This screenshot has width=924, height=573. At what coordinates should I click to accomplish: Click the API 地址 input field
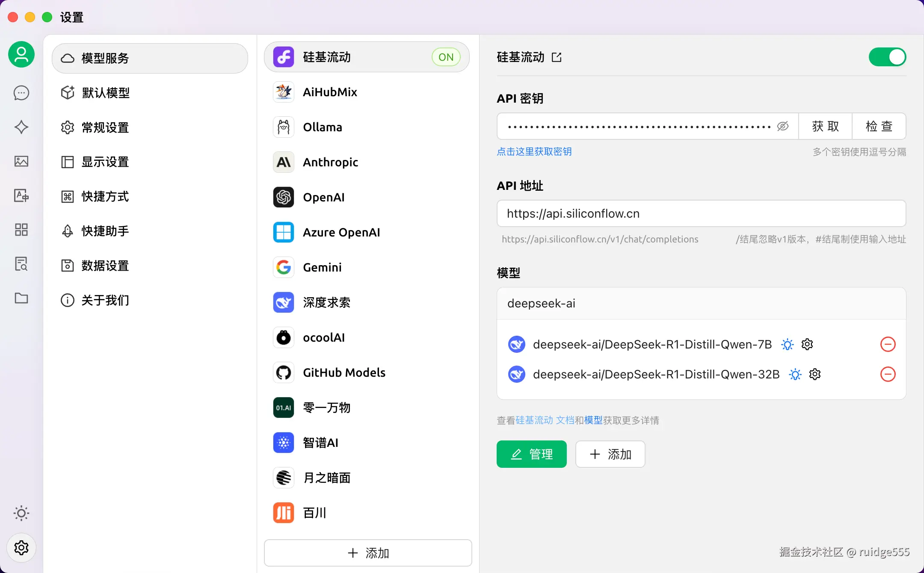[x=701, y=213]
